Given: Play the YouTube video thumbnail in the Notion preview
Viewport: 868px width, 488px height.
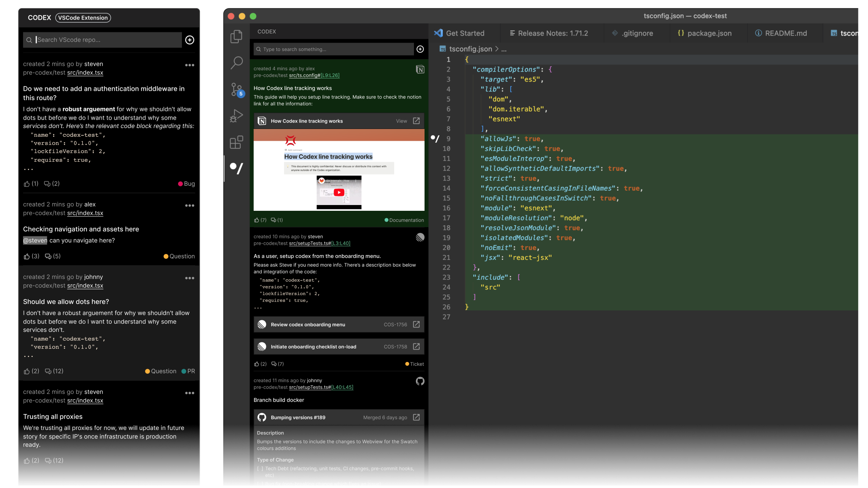Looking at the screenshot, I should [x=339, y=192].
